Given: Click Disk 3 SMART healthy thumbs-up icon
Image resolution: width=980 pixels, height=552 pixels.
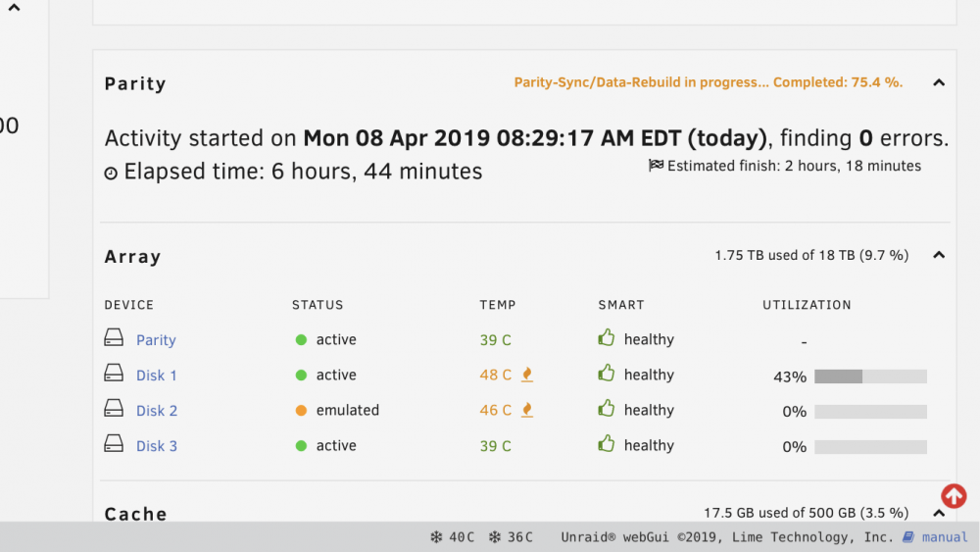Looking at the screenshot, I should [x=607, y=444].
